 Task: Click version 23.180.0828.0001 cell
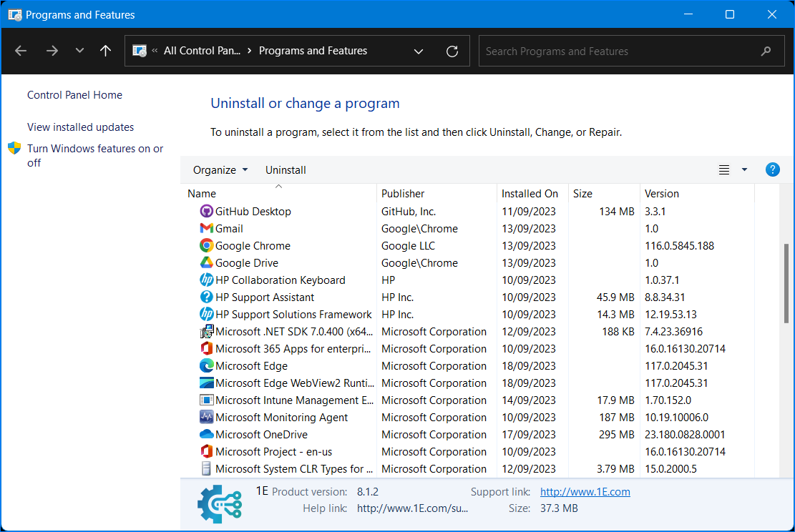point(685,435)
